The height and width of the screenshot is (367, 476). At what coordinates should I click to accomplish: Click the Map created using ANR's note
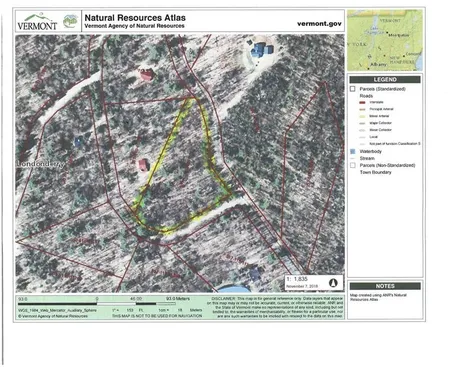pyautogui.click(x=378, y=297)
